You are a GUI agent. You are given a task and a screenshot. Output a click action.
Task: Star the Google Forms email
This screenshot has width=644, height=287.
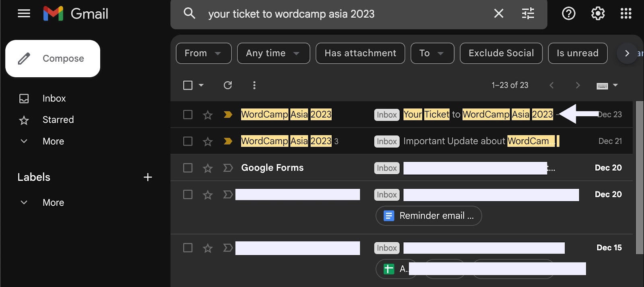pyautogui.click(x=208, y=168)
